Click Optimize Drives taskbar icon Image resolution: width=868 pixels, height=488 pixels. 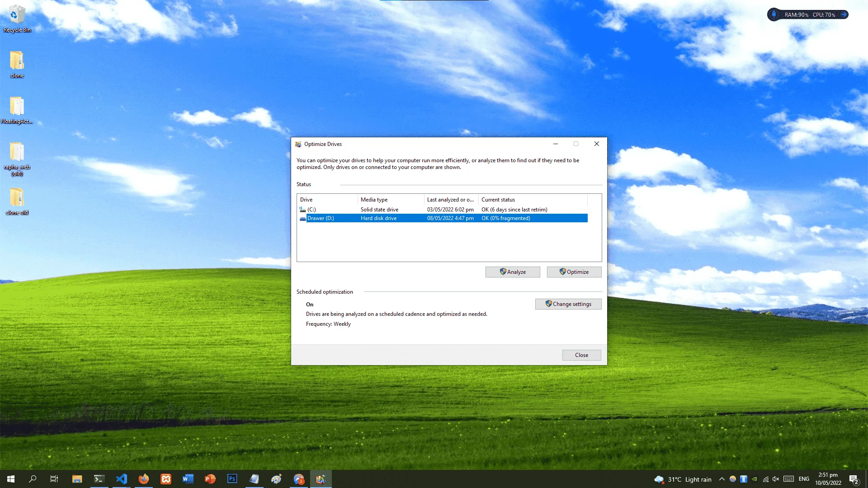point(321,479)
